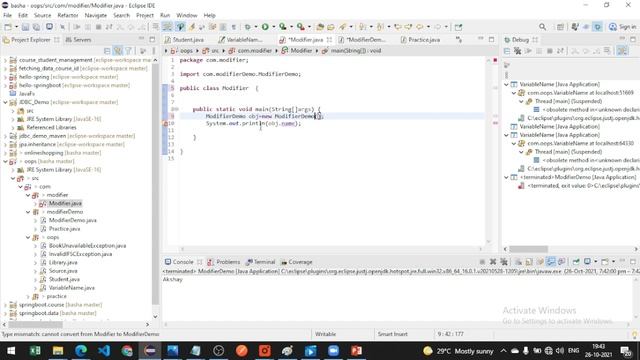The height and width of the screenshot is (360, 640).
Task: Click the weather widget in the taskbar
Action: (458, 351)
